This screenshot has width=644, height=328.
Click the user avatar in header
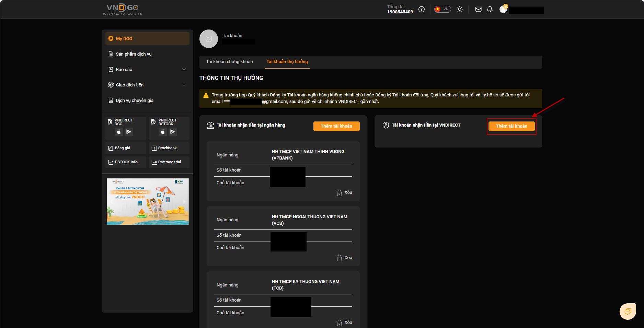pyautogui.click(x=503, y=9)
